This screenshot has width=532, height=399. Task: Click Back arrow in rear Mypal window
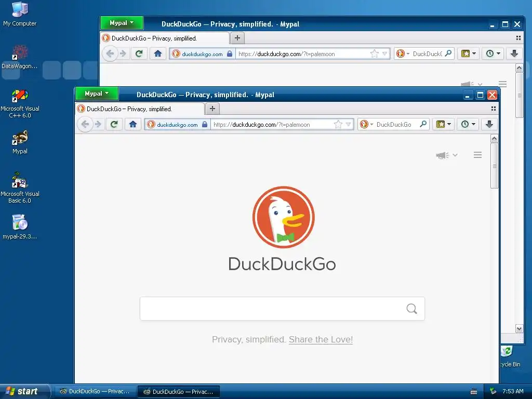(110, 54)
